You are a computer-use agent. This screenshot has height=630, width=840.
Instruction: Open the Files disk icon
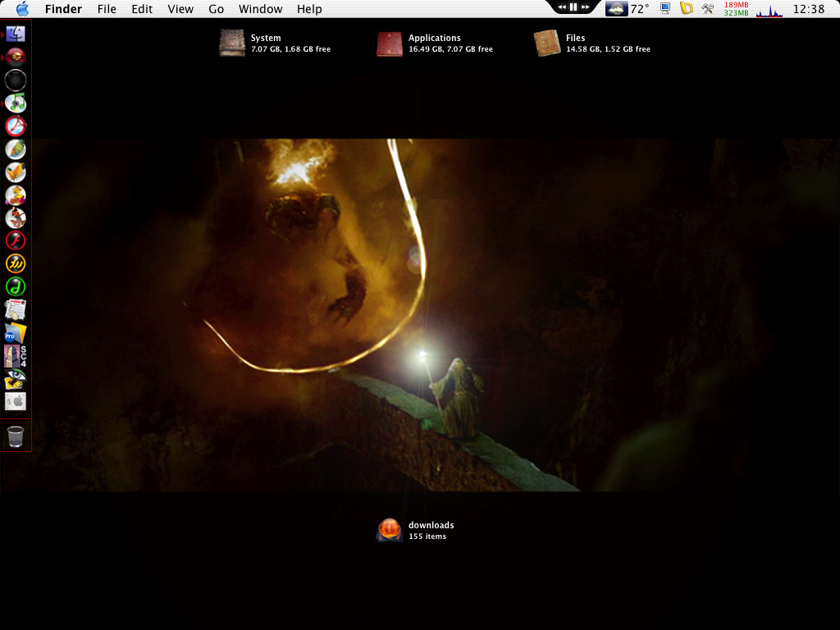click(x=547, y=43)
